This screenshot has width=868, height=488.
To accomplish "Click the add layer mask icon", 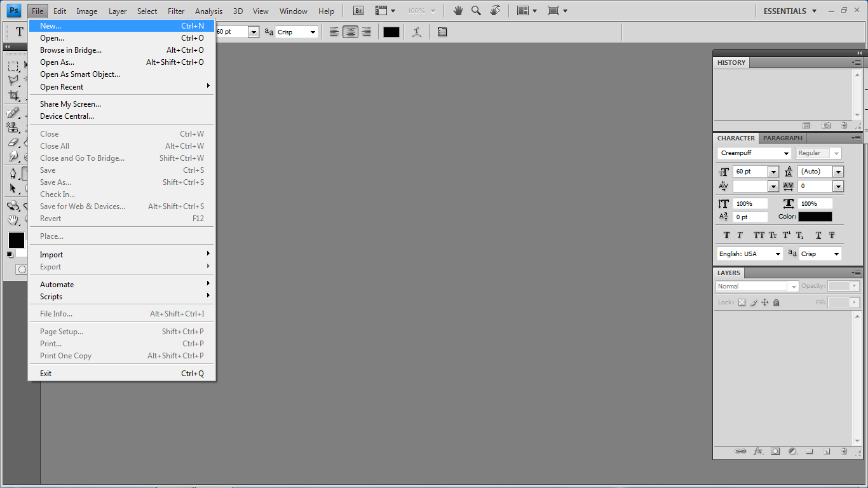I will 775,451.
